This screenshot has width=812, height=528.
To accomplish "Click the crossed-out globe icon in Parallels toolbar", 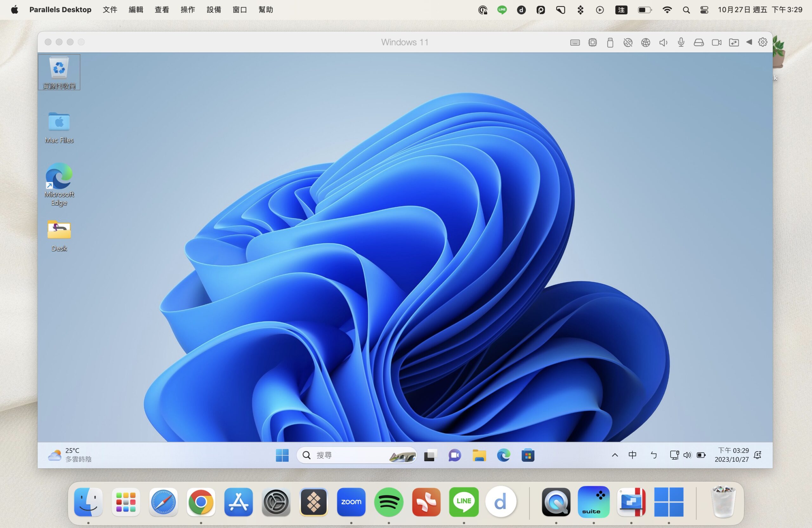I will click(628, 42).
